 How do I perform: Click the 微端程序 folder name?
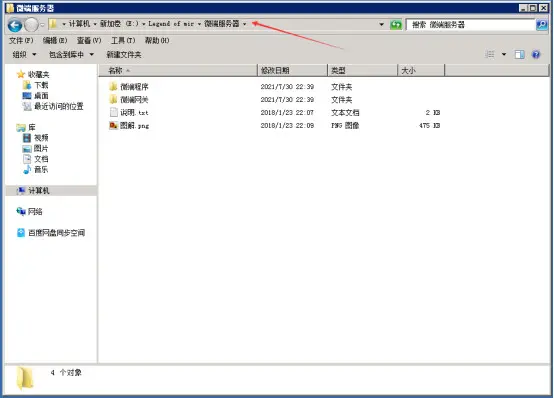point(134,87)
